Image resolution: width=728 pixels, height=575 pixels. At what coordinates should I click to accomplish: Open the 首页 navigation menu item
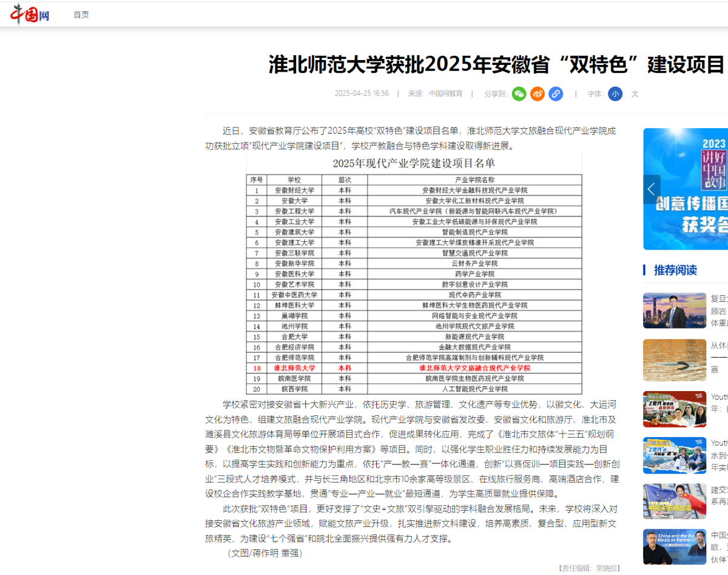[81, 14]
